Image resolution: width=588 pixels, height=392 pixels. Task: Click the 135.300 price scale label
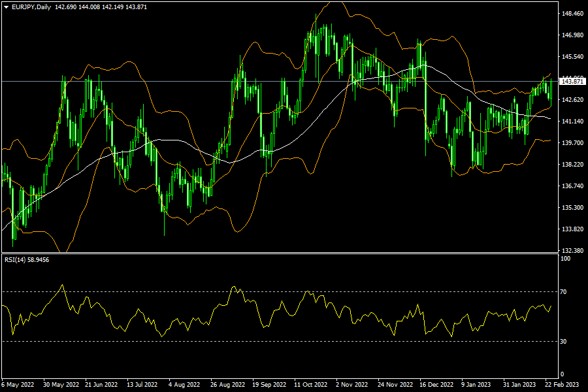572,208
